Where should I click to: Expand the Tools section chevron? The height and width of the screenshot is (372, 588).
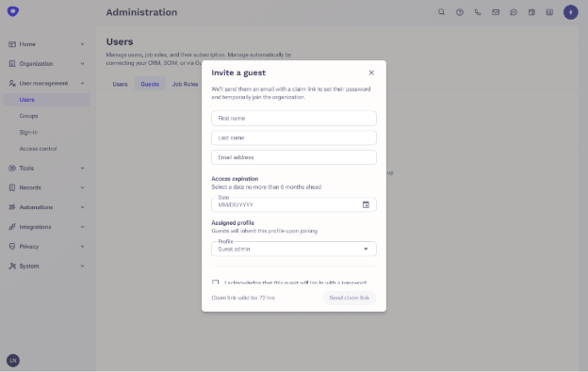point(82,169)
